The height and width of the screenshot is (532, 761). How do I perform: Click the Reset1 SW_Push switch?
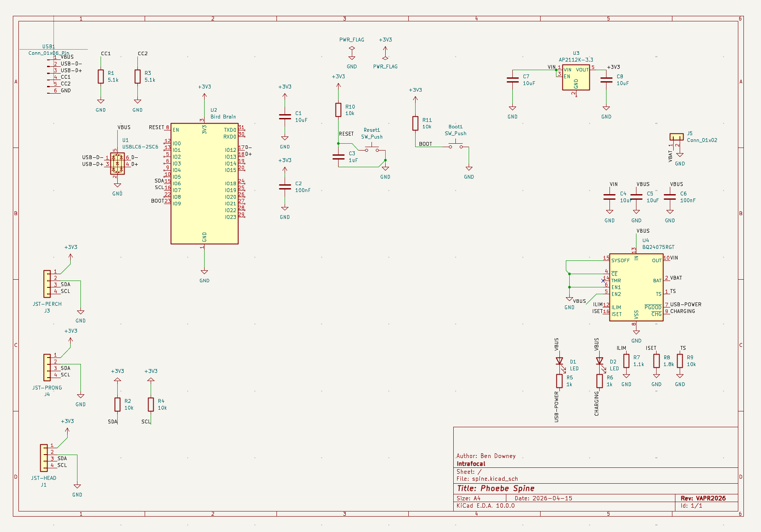[372, 148]
